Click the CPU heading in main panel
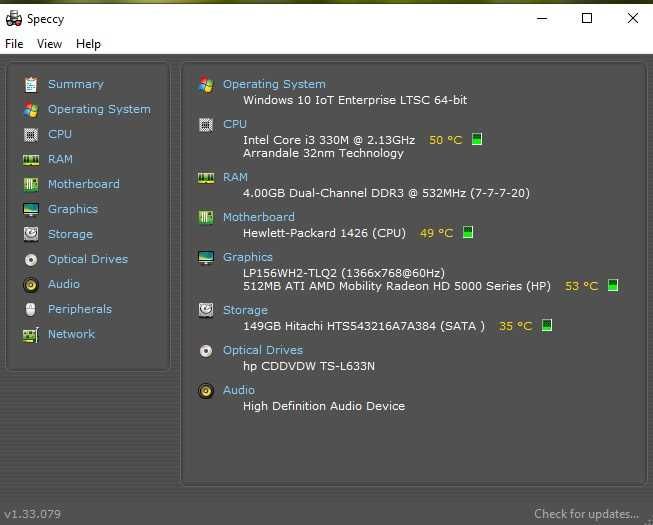Image resolution: width=653 pixels, height=525 pixels. 235,124
